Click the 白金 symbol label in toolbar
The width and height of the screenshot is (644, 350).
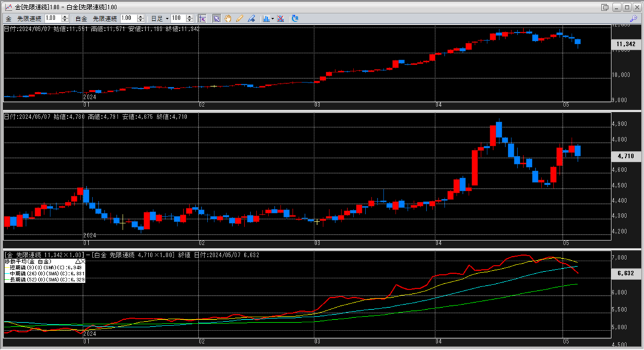(x=81, y=19)
